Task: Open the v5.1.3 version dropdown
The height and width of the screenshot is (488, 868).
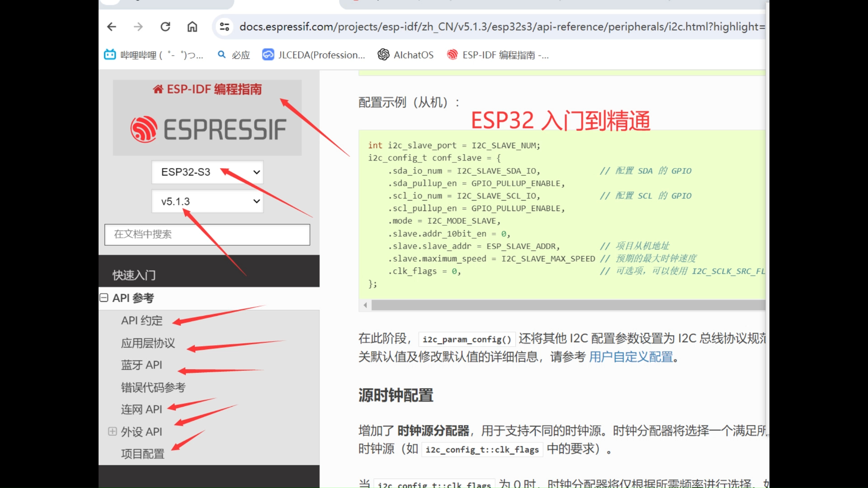Action: click(208, 201)
